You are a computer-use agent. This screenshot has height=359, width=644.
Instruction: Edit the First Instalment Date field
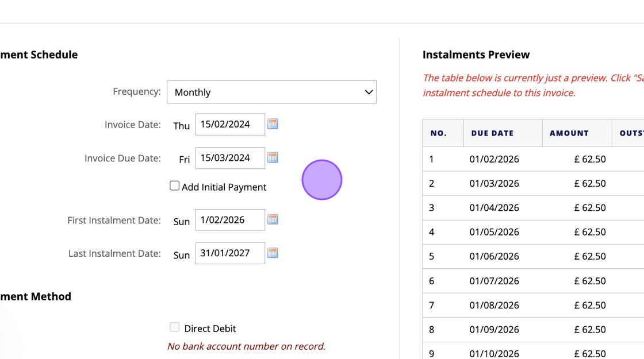tap(230, 220)
